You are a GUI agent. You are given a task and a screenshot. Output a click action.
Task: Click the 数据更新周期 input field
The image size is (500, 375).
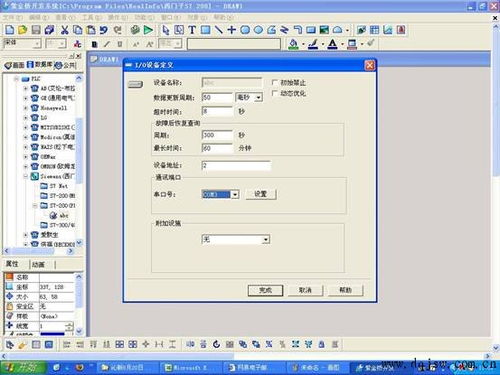coord(217,97)
